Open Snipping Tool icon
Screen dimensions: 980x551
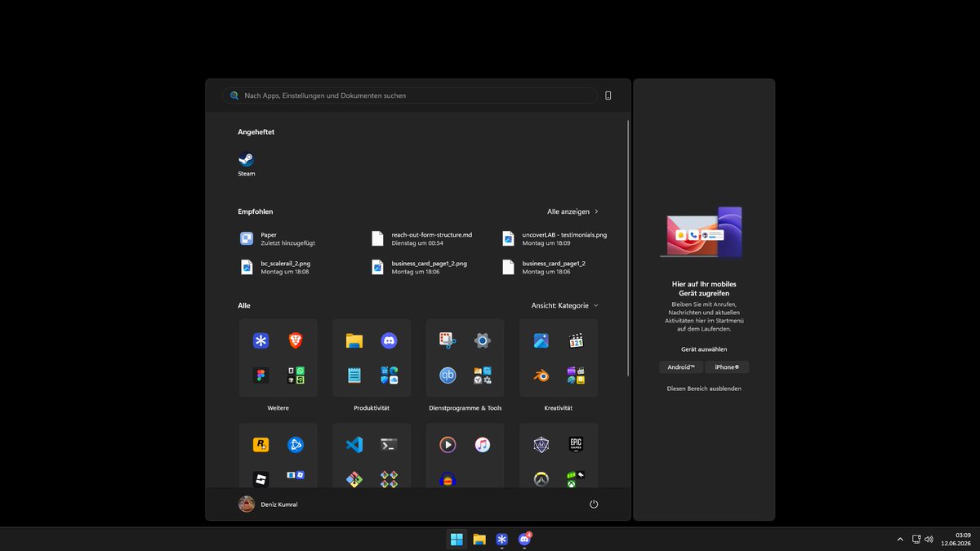click(447, 340)
